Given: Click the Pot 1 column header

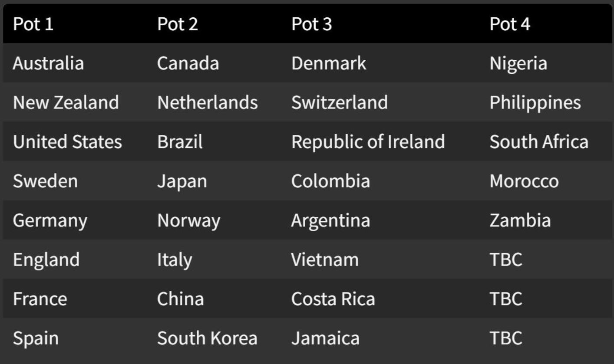Looking at the screenshot, I should point(33,24).
